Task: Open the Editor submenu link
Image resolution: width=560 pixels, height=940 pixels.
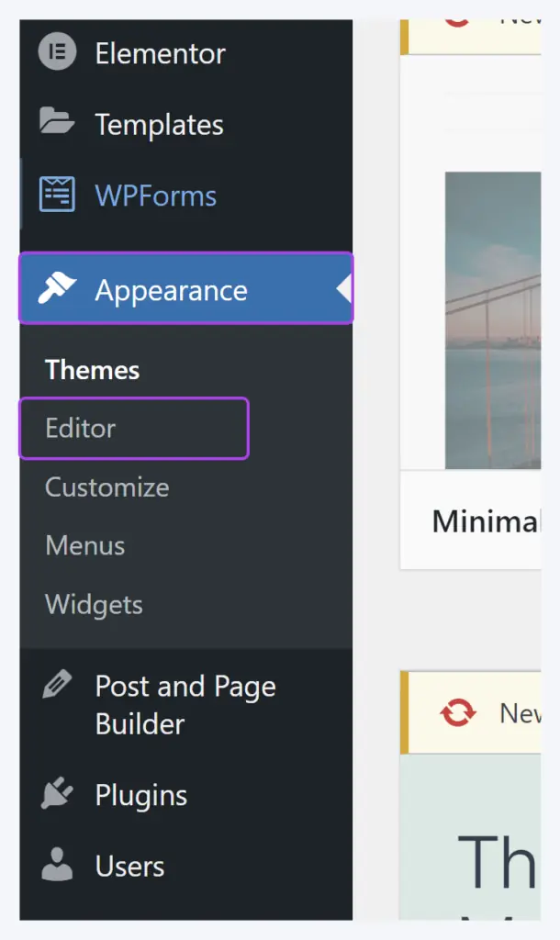Action: [x=134, y=428]
